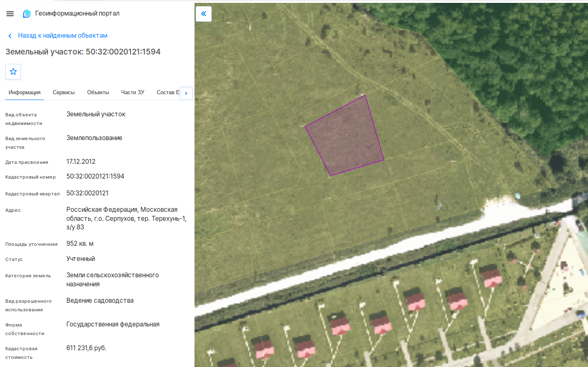
Task: Click cadastral cost value 611 231,6 руб.
Action: (x=86, y=348)
